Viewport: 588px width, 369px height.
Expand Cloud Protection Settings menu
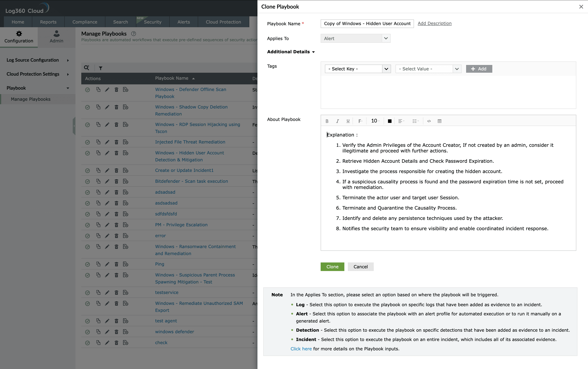click(38, 74)
